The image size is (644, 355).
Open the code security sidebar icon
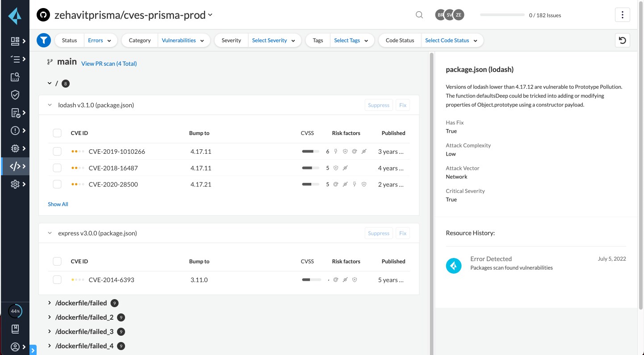click(x=15, y=166)
